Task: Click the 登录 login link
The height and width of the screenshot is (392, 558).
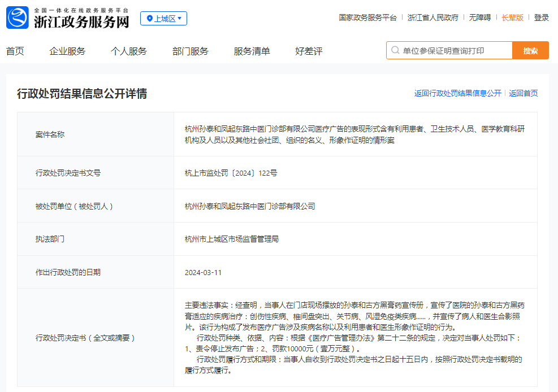Action: point(541,18)
